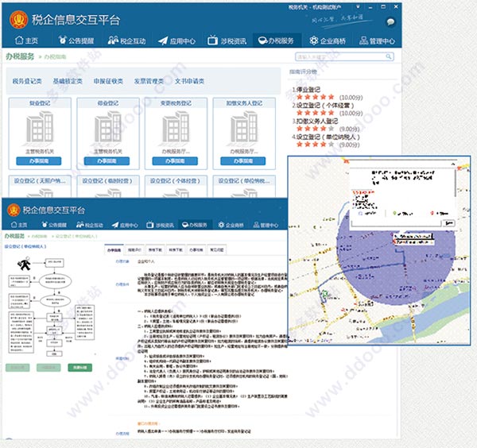The image size is (477, 448).
Task: Open 设立登记(个体经营) card title
Action: point(175,181)
